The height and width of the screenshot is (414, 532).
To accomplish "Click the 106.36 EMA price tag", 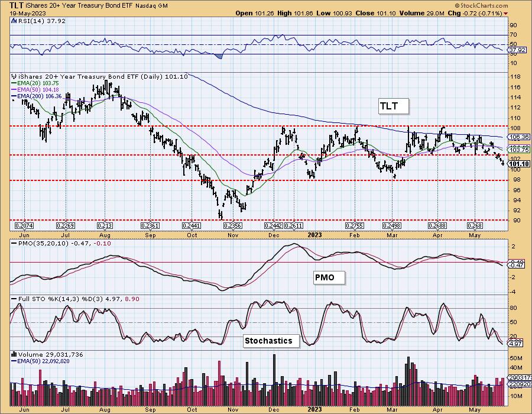I will [519, 137].
